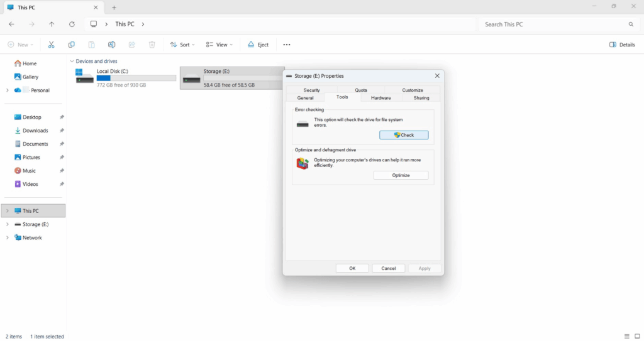644x341 pixels.
Task: Click the Apply button
Action: coord(425,268)
